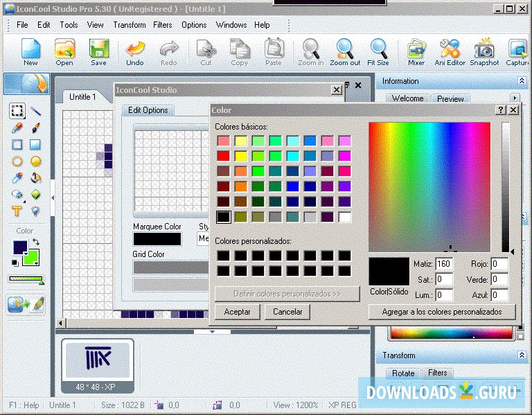Pick the white basic color swatch
532x415 pixels.
tap(345, 217)
